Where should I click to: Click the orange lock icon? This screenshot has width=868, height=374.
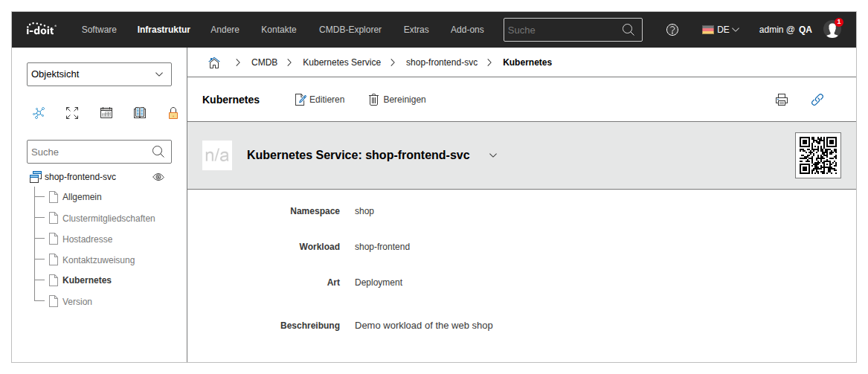point(173,113)
